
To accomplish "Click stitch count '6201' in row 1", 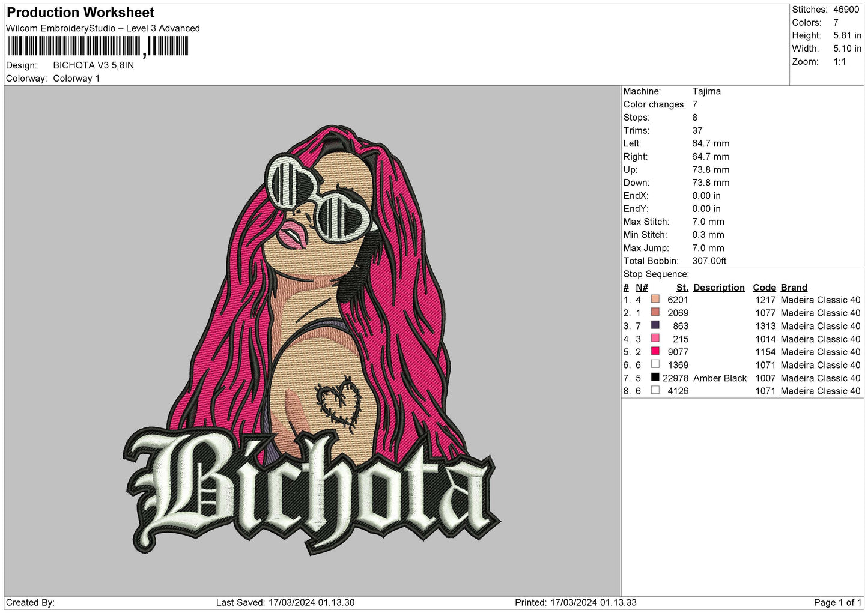I will click(x=678, y=300).
